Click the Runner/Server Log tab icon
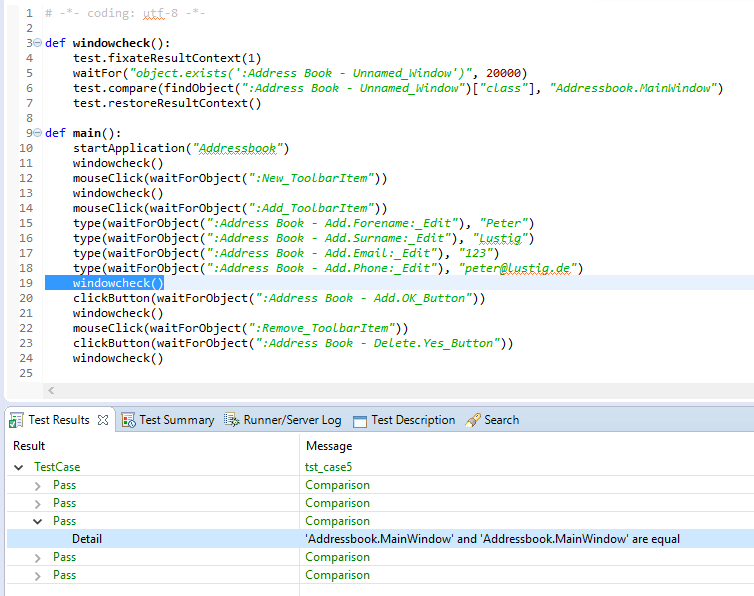This screenshot has height=596, width=754. pyautogui.click(x=232, y=420)
